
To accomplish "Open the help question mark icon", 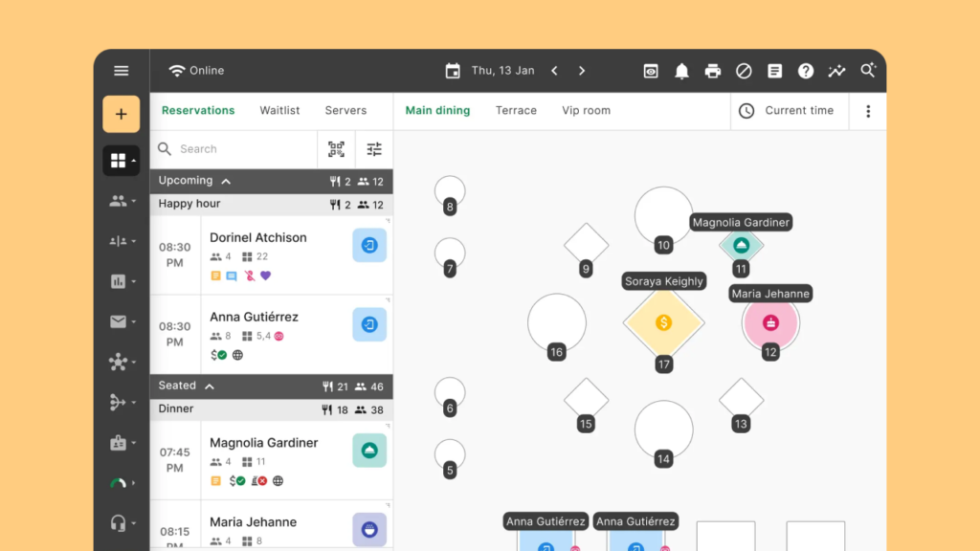I will point(806,71).
